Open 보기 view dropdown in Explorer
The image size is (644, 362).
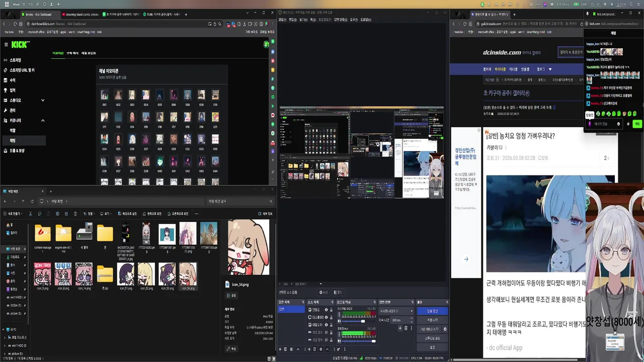point(106,214)
